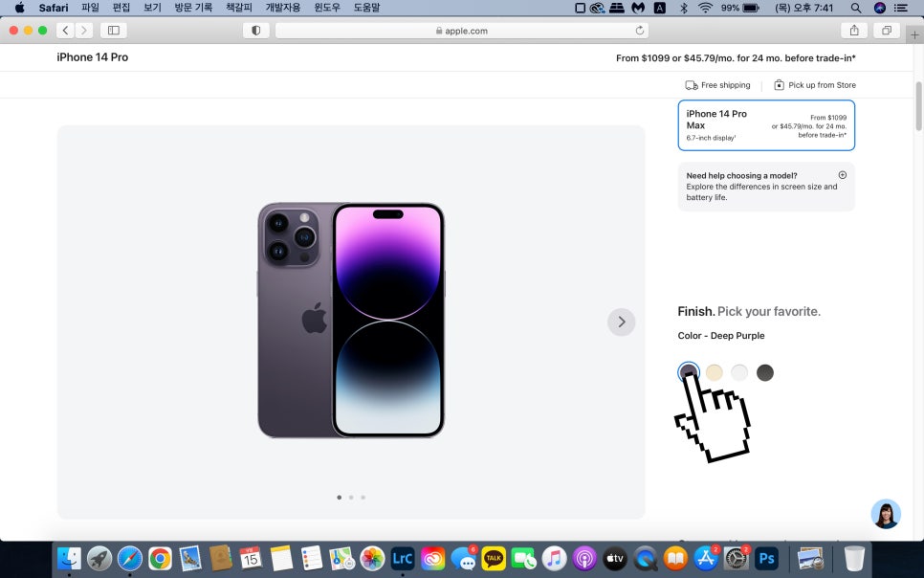924x578 pixels.
Task: Choose the Gold color swatch
Action: pos(715,372)
